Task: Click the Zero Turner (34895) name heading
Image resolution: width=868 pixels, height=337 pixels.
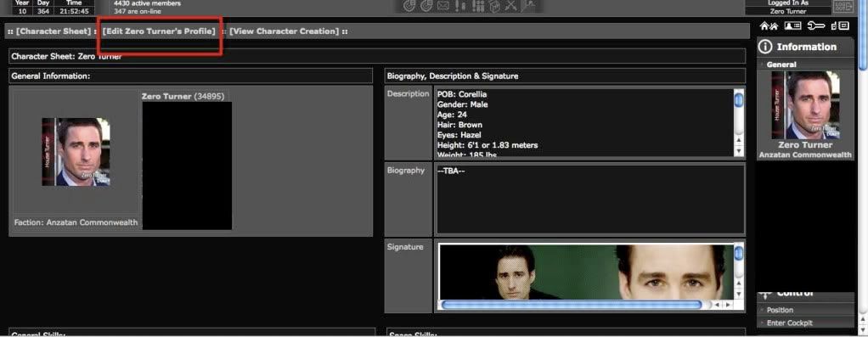Action: click(183, 96)
